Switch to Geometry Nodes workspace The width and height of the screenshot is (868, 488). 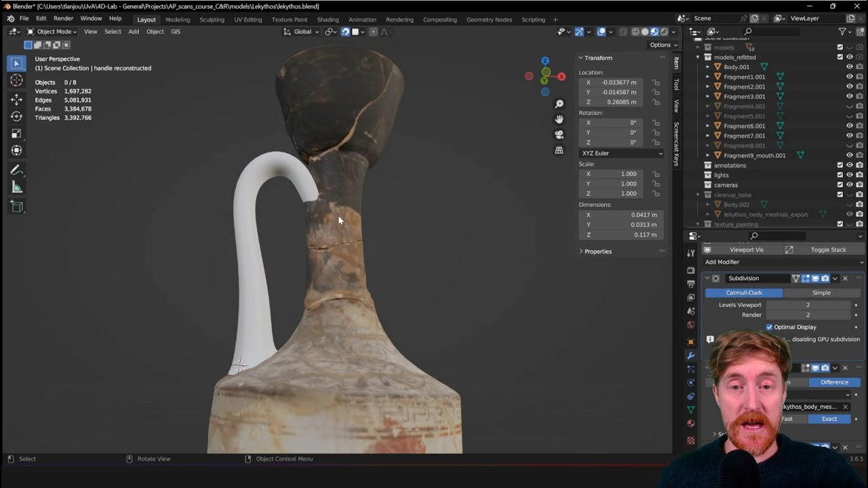[489, 20]
